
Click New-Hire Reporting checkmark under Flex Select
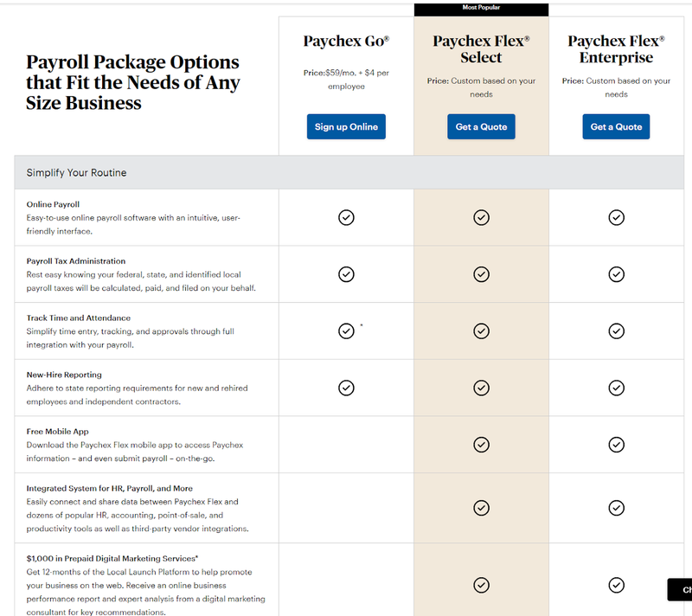482,388
